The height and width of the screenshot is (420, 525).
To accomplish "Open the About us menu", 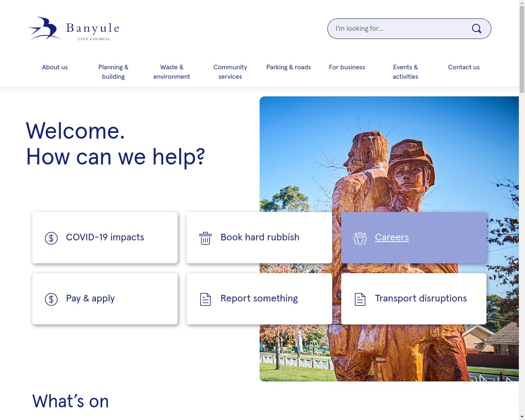I will pyautogui.click(x=55, y=67).
